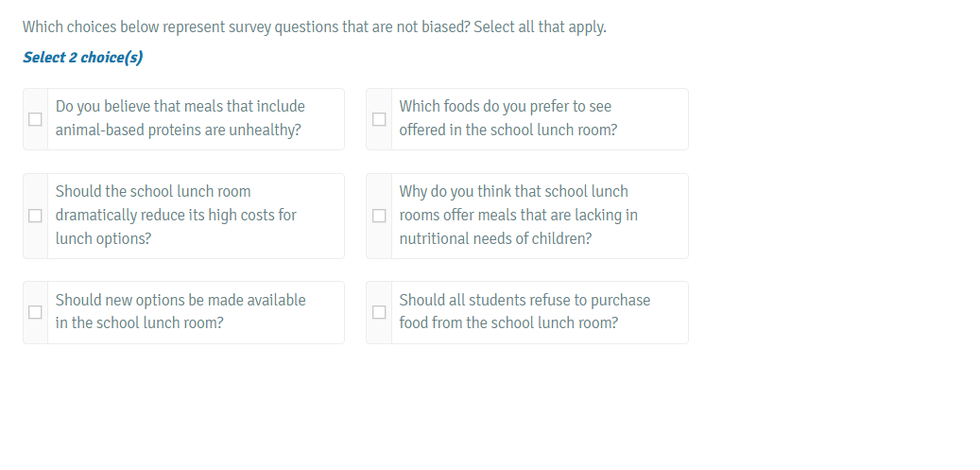Select "Should new options be made available" text

[181, 300]
